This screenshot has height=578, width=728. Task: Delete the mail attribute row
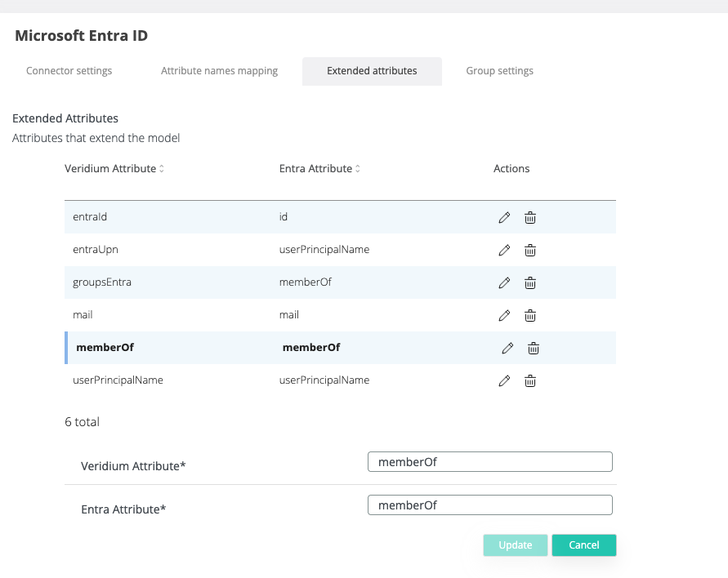click(530, 316)
